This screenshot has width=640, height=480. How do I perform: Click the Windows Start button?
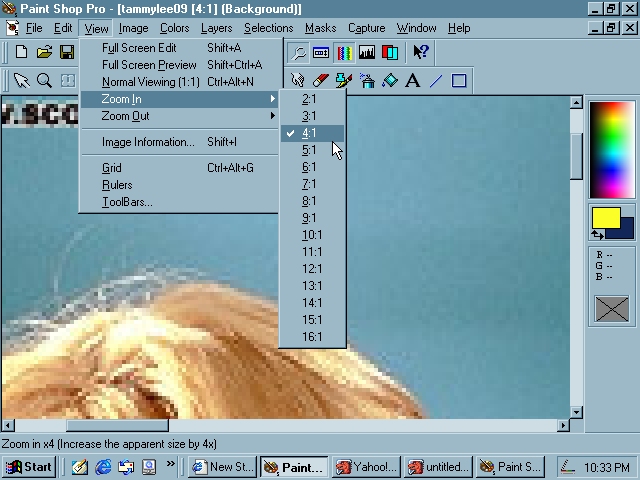point(29,466)
